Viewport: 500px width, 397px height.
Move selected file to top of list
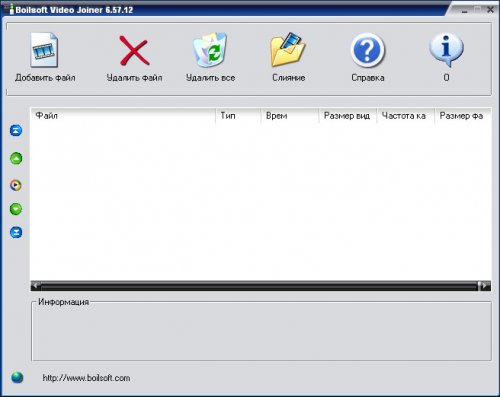pos(16,130)
